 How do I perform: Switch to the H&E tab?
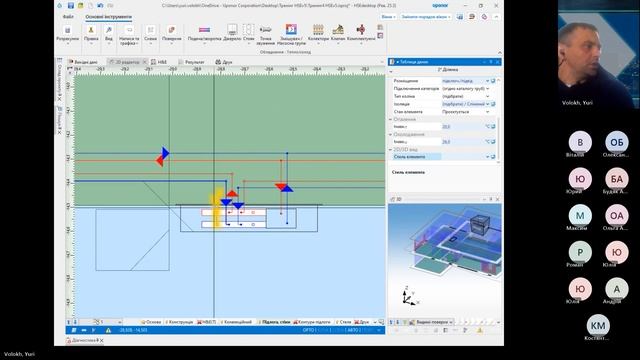pos(159,62)
